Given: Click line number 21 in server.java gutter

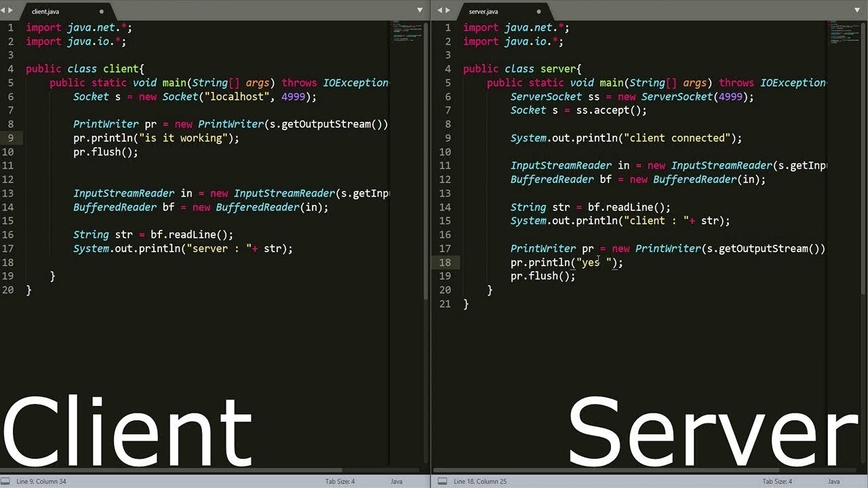Looking at the screenshot, I should 445,304.
